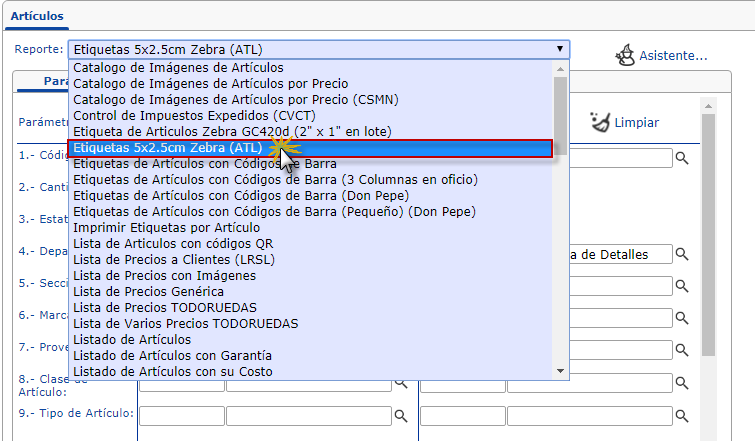Click the Limpiar link text

tap(637, 123)
